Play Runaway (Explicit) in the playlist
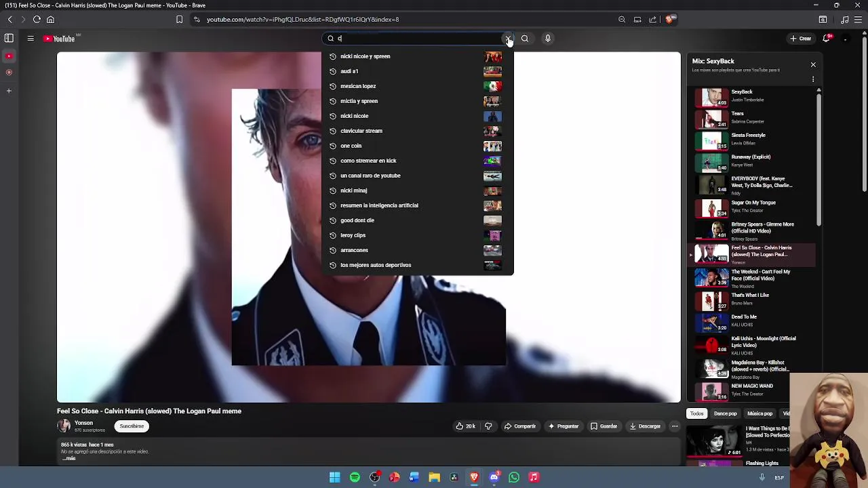 click(753, 163)
